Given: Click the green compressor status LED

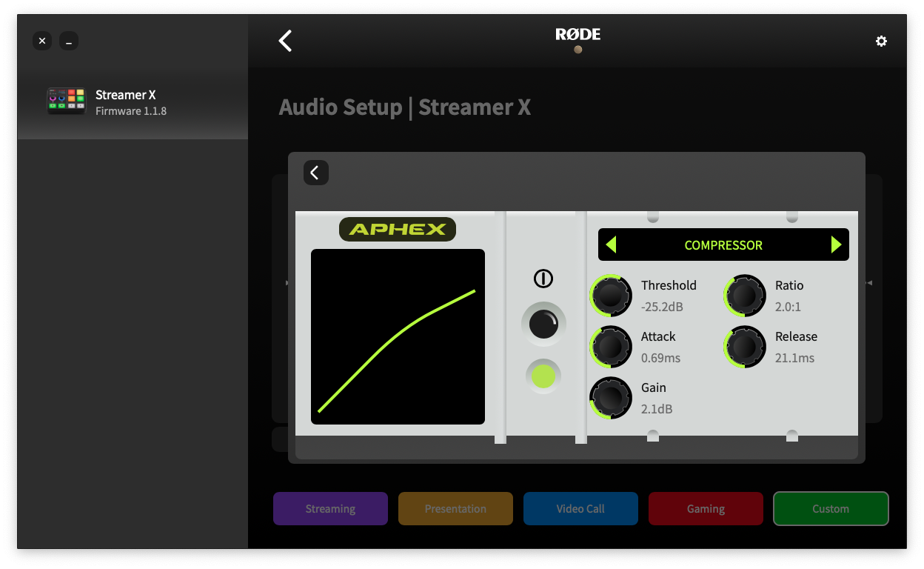Looking at the screenshot, I should pyautogui.click(x=543, y=376).
